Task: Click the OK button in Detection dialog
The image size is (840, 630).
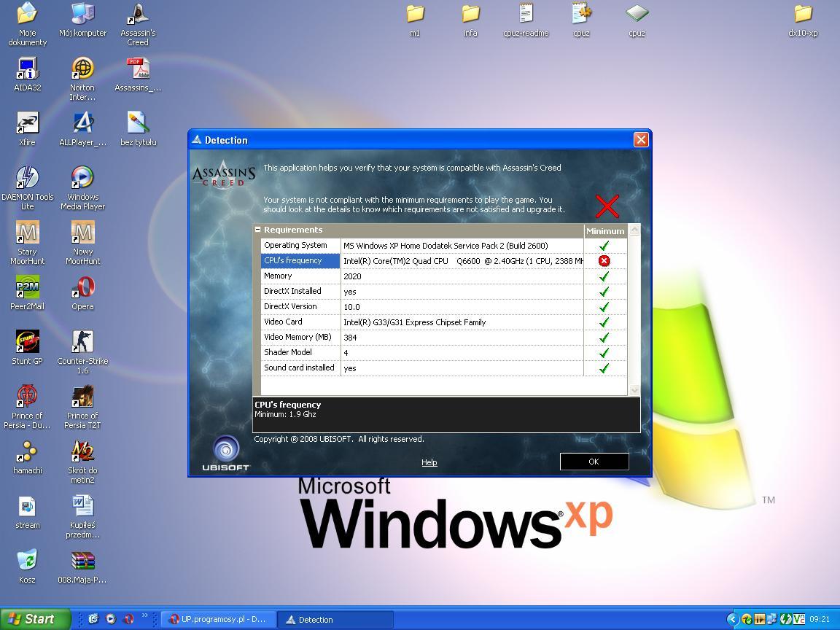Action: coord(594,462)
